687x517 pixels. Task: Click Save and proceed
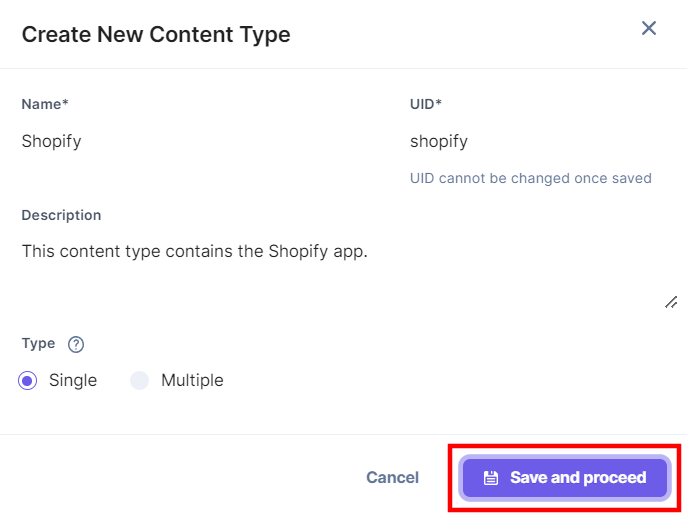click(565, 478)
